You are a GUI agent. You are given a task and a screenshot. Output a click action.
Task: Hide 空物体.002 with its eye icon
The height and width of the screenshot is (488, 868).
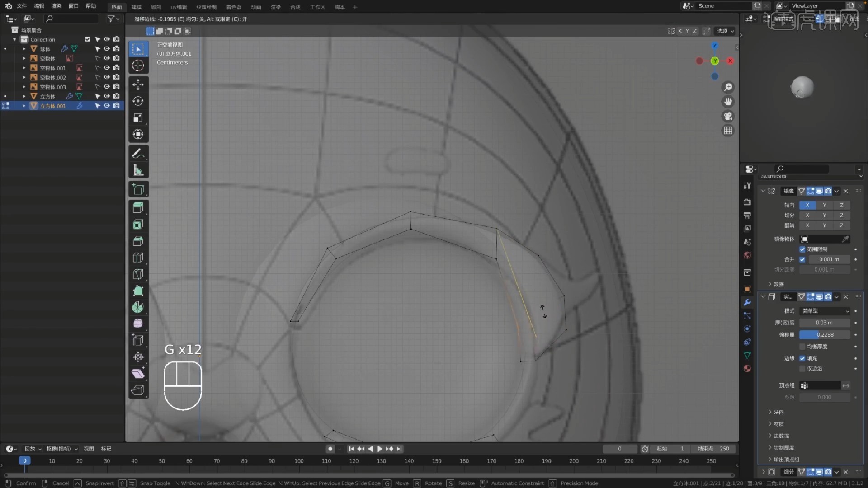[x=107, y=77]
